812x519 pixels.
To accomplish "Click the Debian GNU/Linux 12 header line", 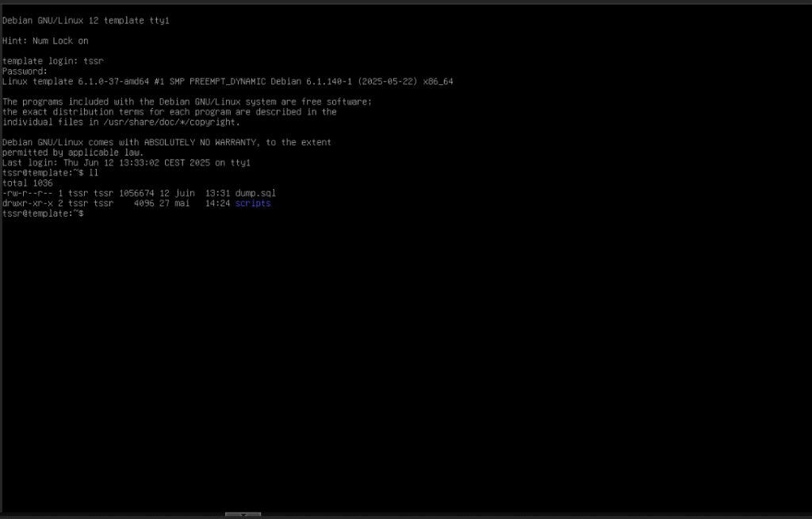I will (x=86, y=20).
